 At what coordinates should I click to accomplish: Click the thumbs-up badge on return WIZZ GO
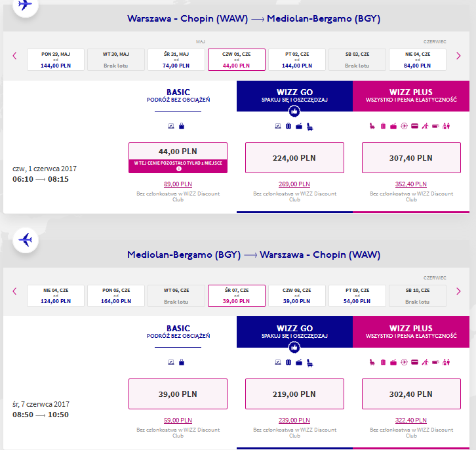[x=294, y=348]
